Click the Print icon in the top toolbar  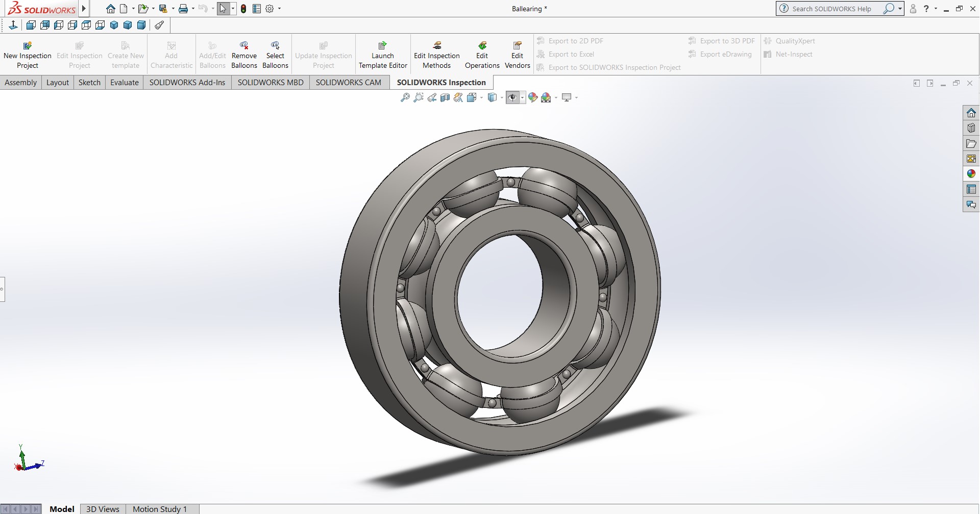pos(183,8)
